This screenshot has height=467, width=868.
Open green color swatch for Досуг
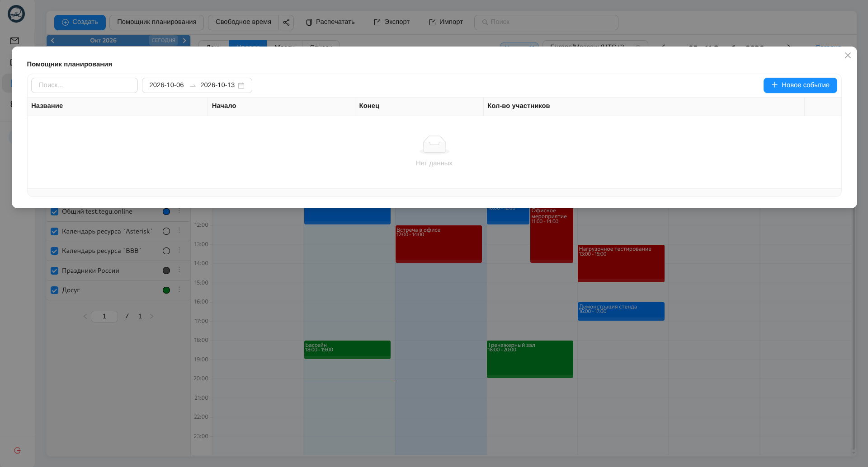click(166, 290)
